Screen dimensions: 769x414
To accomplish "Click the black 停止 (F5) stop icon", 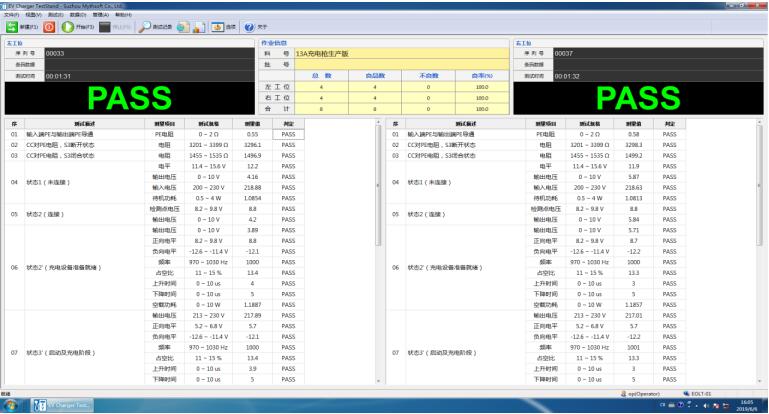I will 100,26.
